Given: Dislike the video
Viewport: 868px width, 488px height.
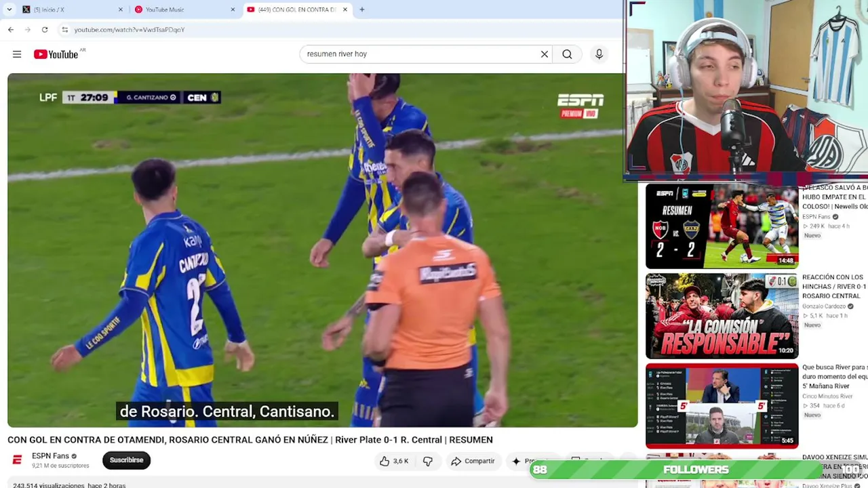Looking at the screenshot, I should (x=427, y=461).
